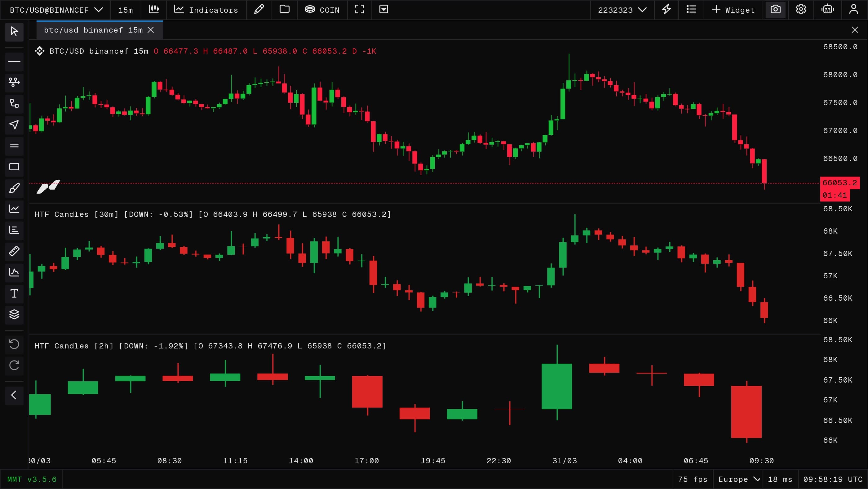The width and height of the screenshot is (868, 489).
Task: Open the folder templates icon
Action: click(x=284, y=9)
